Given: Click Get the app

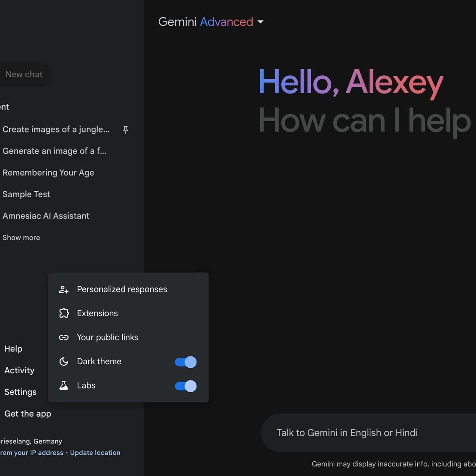Looking at the screenshot, I should click(28, 414).
